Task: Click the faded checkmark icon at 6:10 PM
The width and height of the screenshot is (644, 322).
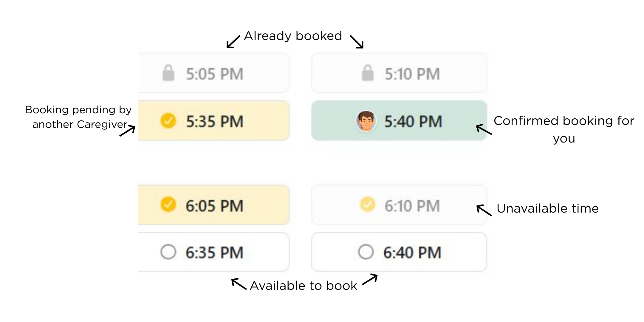Action: pyautogui.click(x=368, y=205)
